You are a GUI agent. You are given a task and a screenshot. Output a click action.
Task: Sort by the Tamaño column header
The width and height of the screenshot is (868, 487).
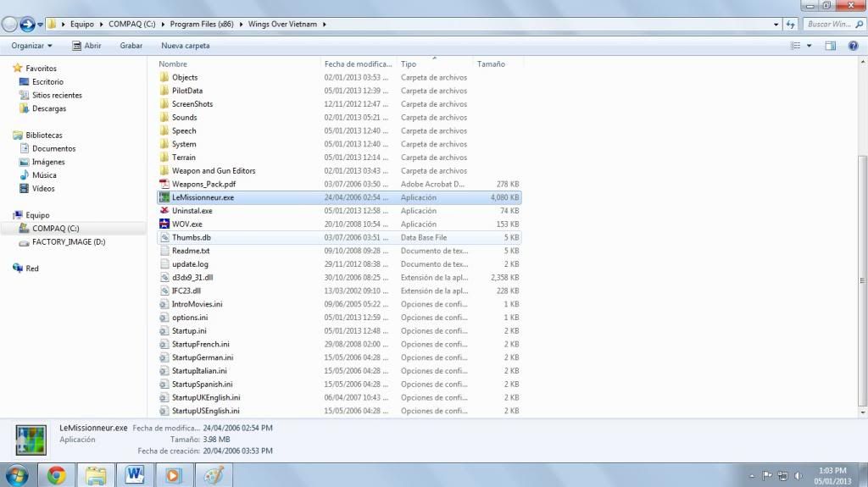coord(497,64)
